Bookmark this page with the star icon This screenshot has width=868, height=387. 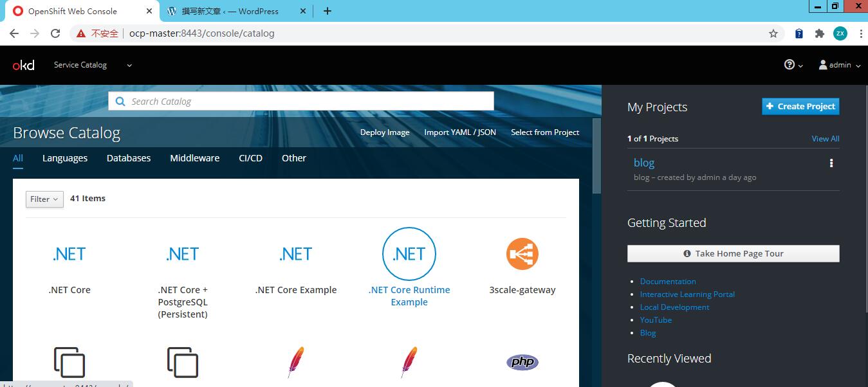pos(773,33)
